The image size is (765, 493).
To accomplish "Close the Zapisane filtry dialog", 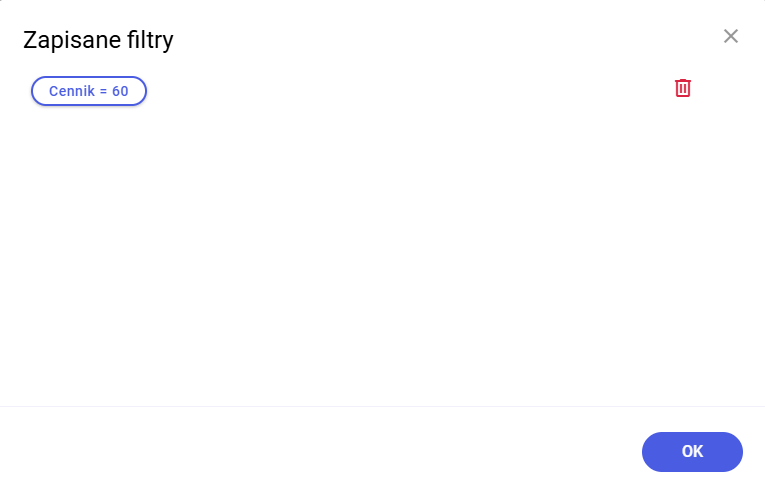I will pyautogui.click(x=731, y=37).
